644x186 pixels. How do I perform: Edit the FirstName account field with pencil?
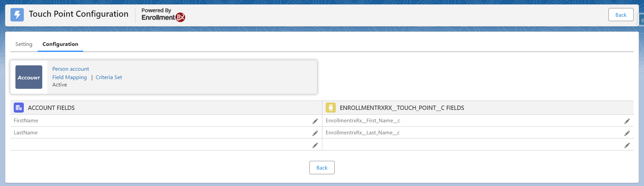tap(315, 121)
